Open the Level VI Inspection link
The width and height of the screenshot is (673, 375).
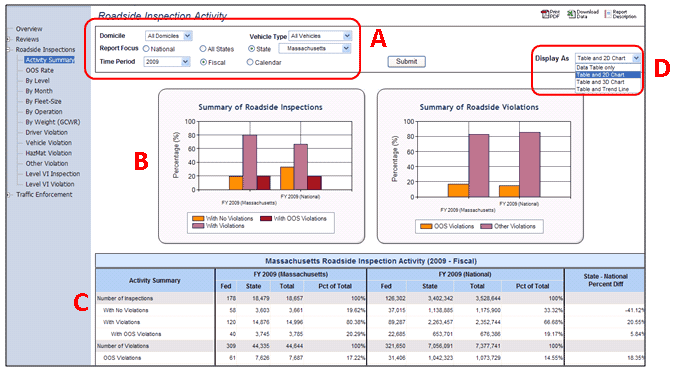pyautogui.click(x=52, y=174)
